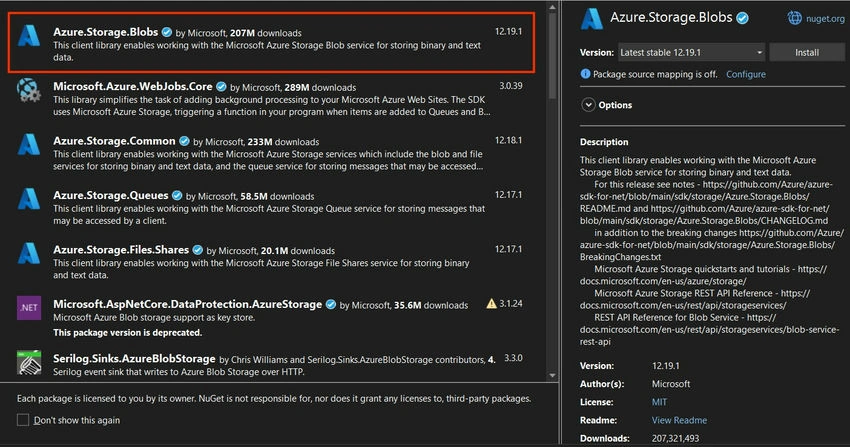Click the package list scrollbar up arrow

[552, 8]
